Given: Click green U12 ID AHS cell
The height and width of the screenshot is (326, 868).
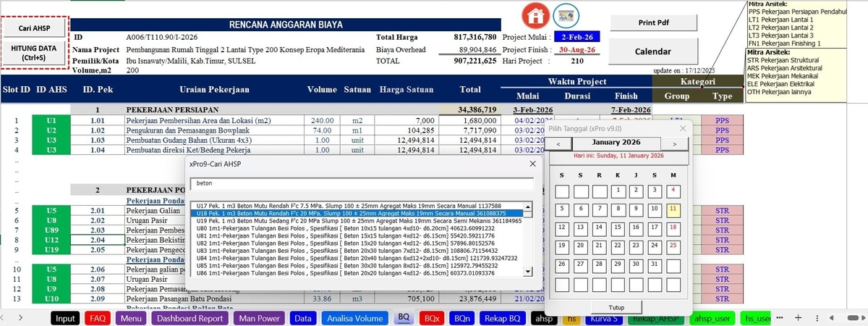Looking at the screenshot, I should [x=51, y=240].
